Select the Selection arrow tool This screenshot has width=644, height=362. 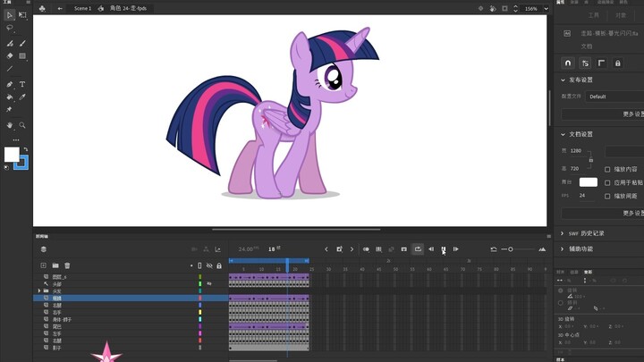click(x=10, y=15)
